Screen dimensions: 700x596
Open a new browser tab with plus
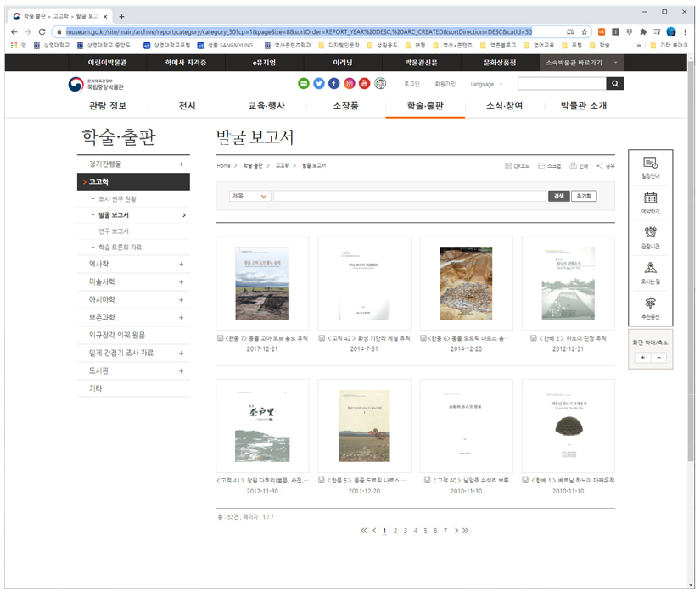(121, 16)
